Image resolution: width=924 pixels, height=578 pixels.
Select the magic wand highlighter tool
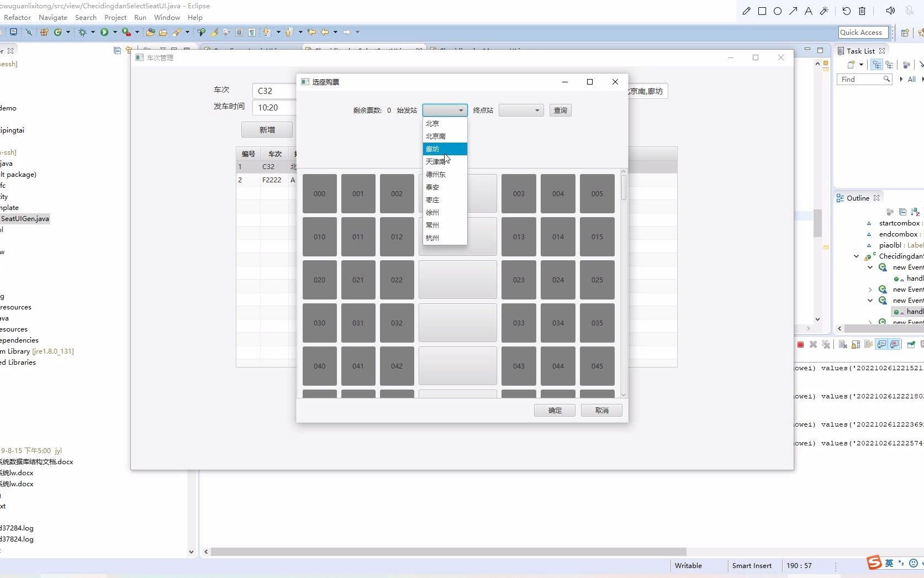click(824, 11)
